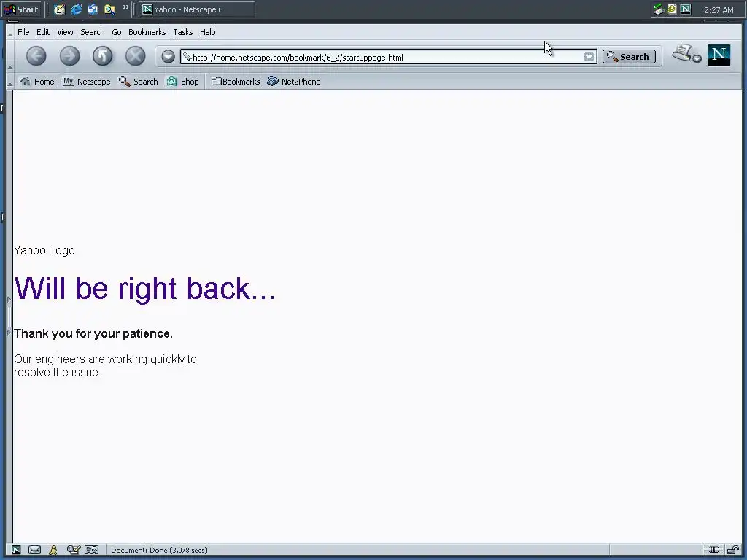Click the green network tray icon

point(659,9)
